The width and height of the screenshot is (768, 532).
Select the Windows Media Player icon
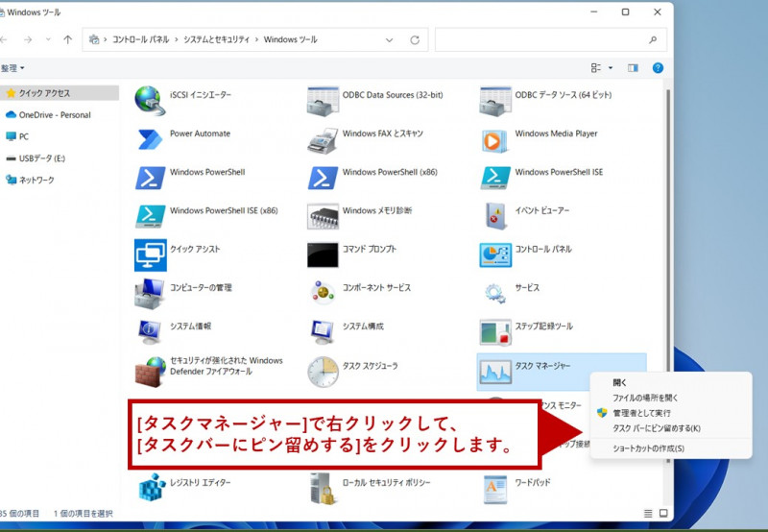click(x=494, y=140)
